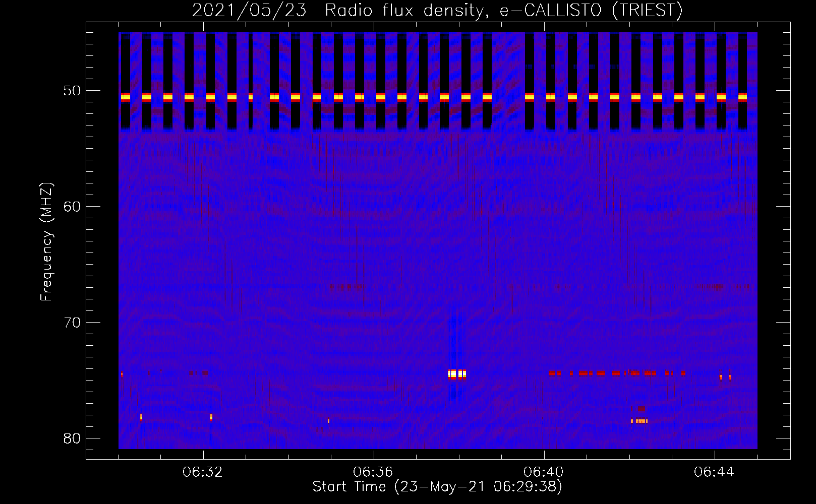Click the 70 frequency tick label
Image resolution: width=816 pixels, height=504 pixels.
(x=73, y=322)
